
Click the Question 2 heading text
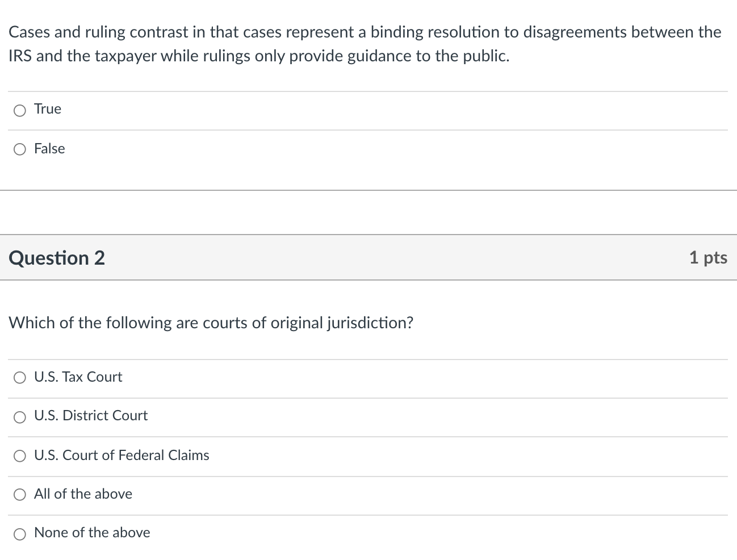(56, 258)
